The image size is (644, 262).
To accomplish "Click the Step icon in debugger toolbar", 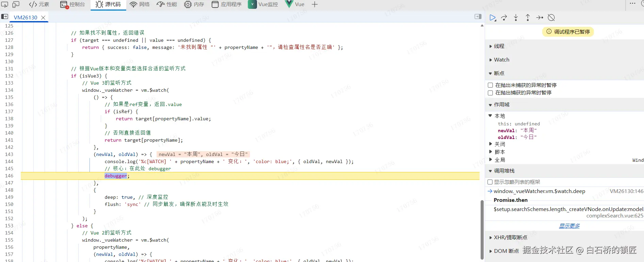I will pos(540,18).
